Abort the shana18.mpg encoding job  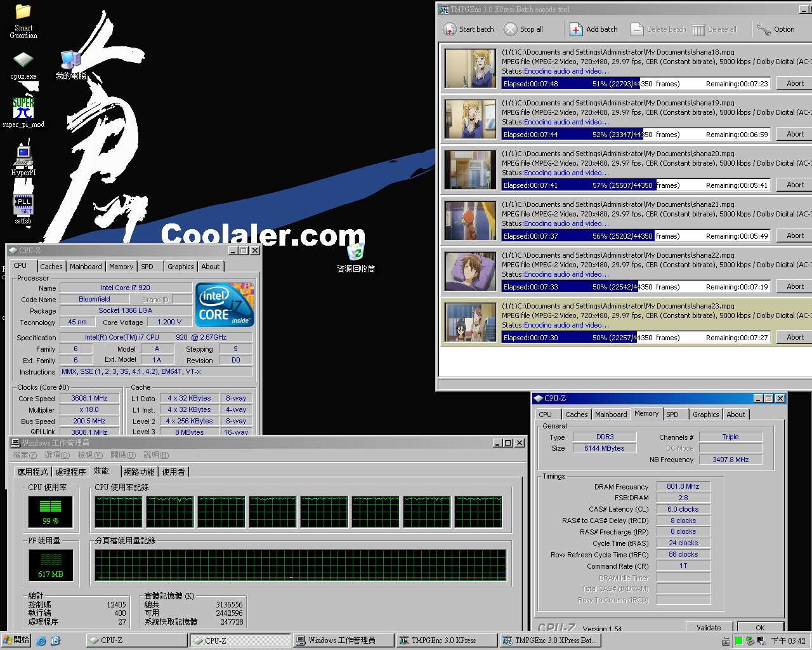point(795,83)
